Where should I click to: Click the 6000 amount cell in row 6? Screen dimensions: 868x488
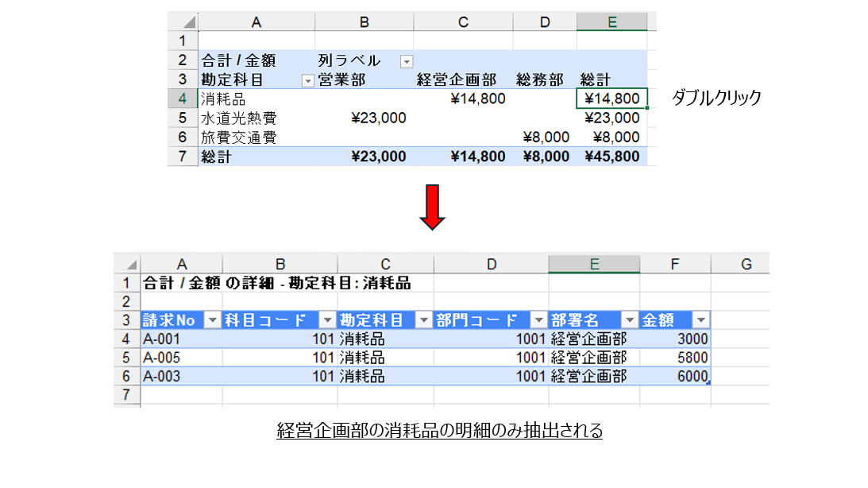point(675,377)
